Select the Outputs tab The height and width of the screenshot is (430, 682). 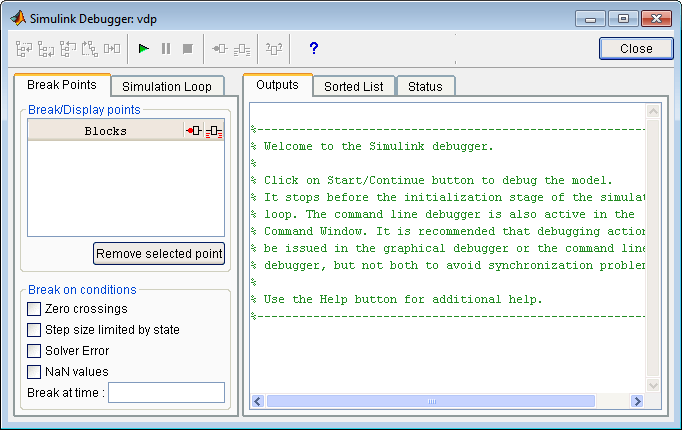coord(277,85)
